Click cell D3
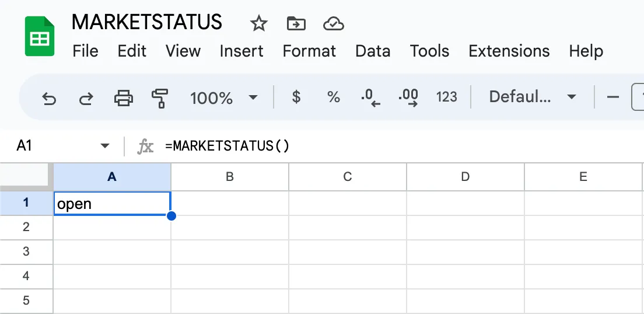This screenshot has height=314, width=644. tap(466, 252)
